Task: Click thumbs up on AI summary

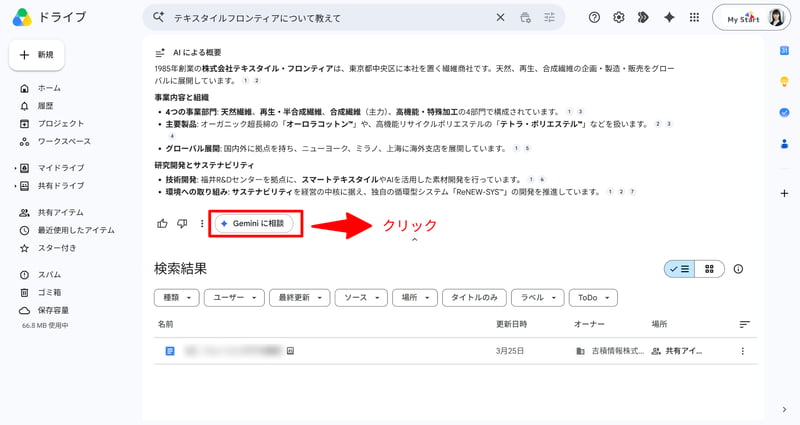Action: pyautogui.click(x=162, y=223)
